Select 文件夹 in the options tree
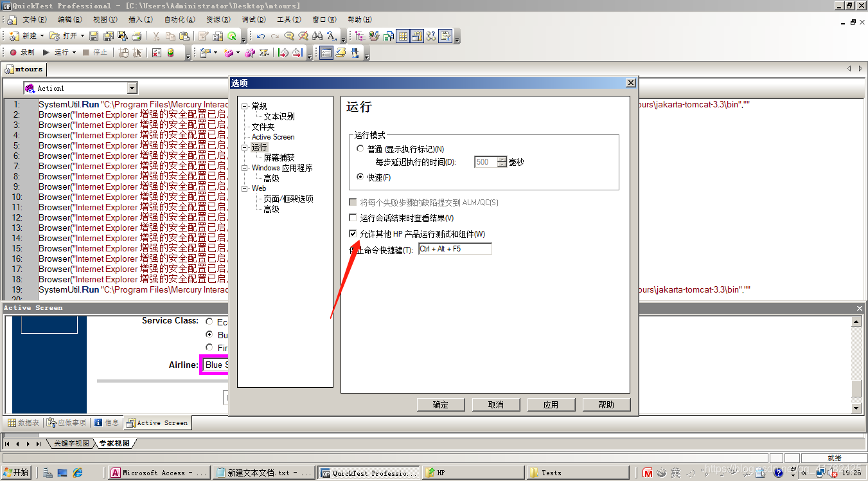The height and width of the screenshot is (481, 868). (x=263, y=127)
